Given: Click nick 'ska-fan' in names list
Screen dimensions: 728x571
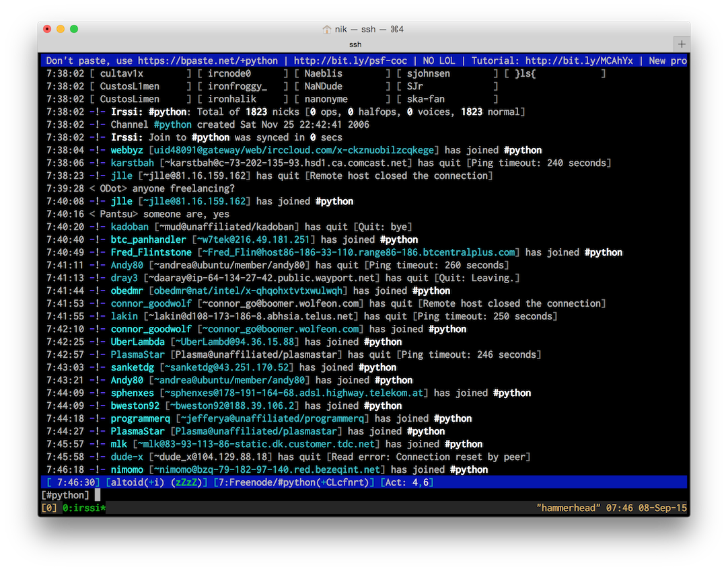Looking at the screenshot, I should pos(425,99).
